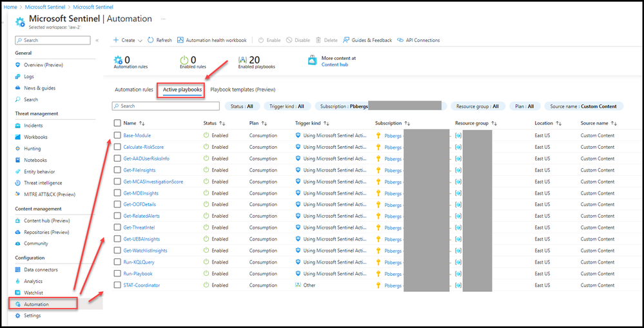644x328 pixels.
Task: Sort by Name column arrows
Action: 142,123
